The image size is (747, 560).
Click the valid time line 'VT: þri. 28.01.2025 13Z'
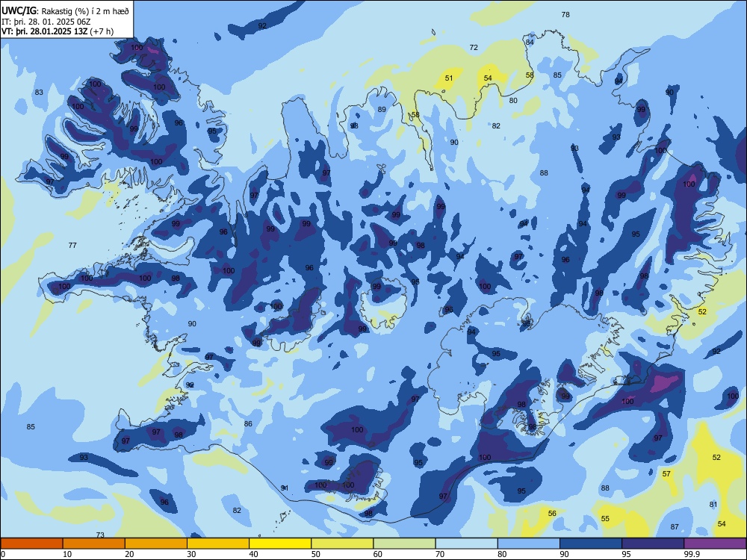point(44,31)
